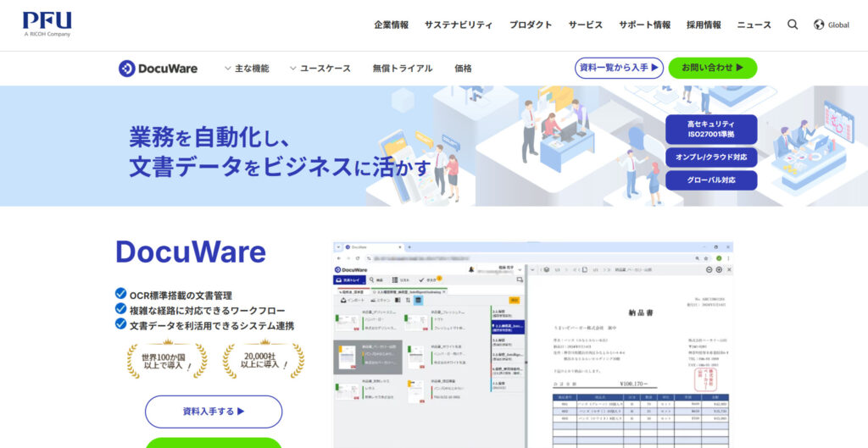Expand the ユースケース dropdown
This screenshot has width=868, height=448.
click(320, 69)
